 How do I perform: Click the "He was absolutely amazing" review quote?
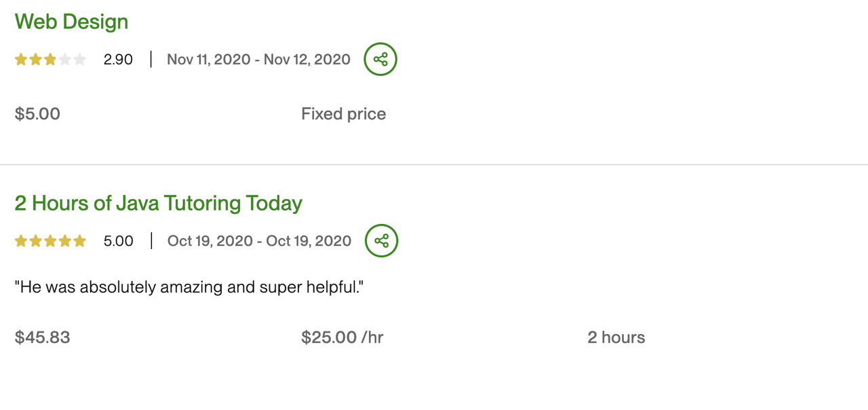click(189, 287)
